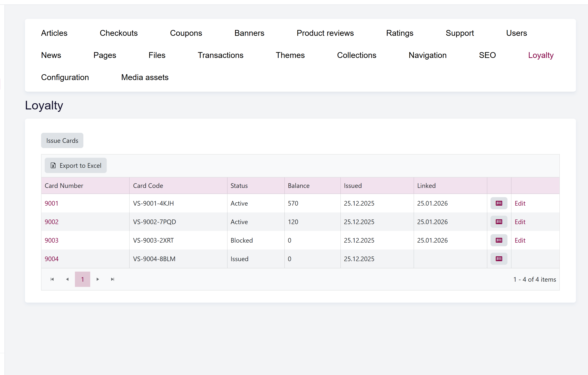Open Navigation settings
This screenshot has height=375, width=588.
pyautogui.click(x=428, y=55)
